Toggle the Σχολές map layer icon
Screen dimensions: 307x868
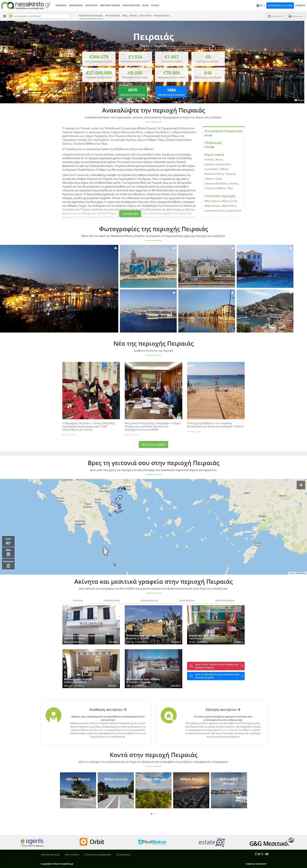tap(8, 542)
